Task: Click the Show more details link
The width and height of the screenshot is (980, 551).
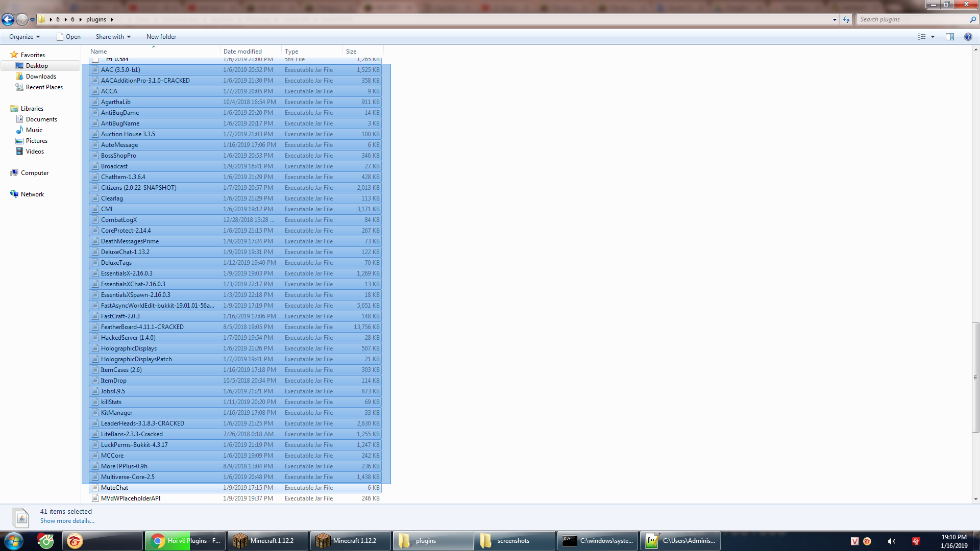Action: 67,521
